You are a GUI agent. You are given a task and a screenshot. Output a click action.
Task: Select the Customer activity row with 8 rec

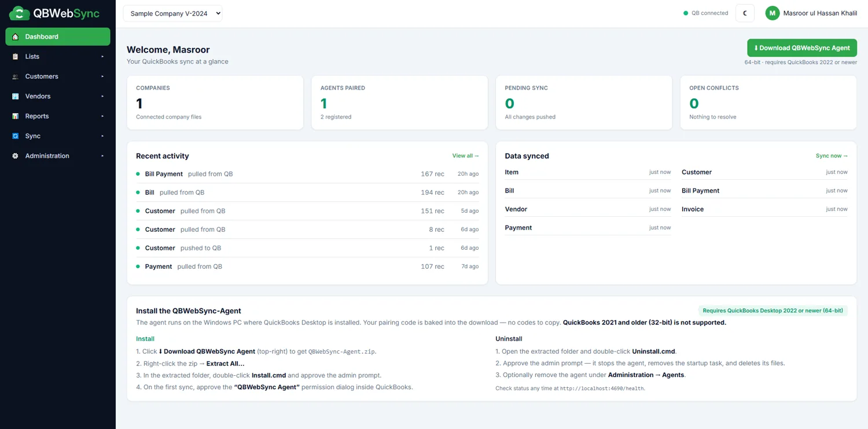click(307, 230)
